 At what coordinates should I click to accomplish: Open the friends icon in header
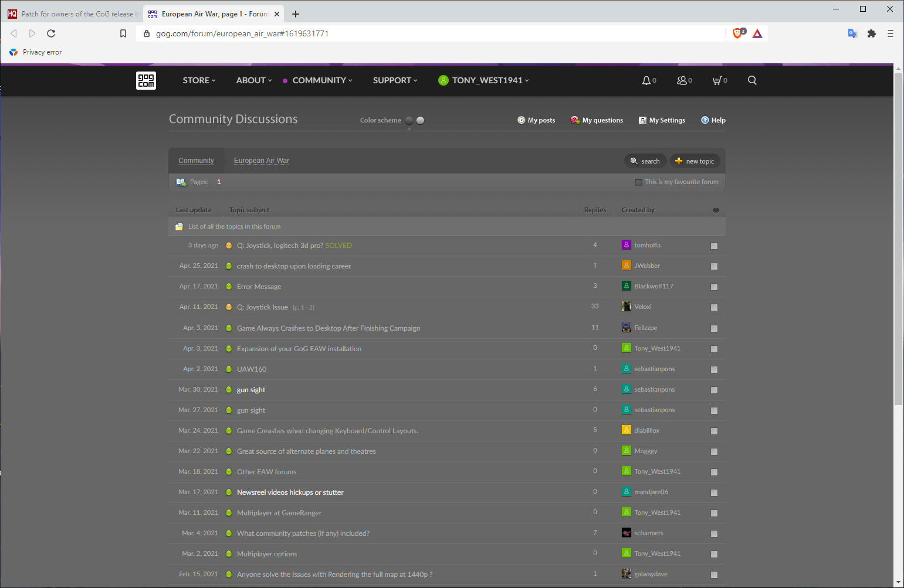682,80
